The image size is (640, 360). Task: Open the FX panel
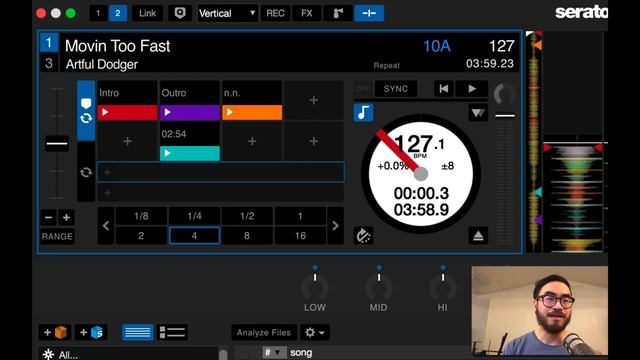tap(307, 13)
